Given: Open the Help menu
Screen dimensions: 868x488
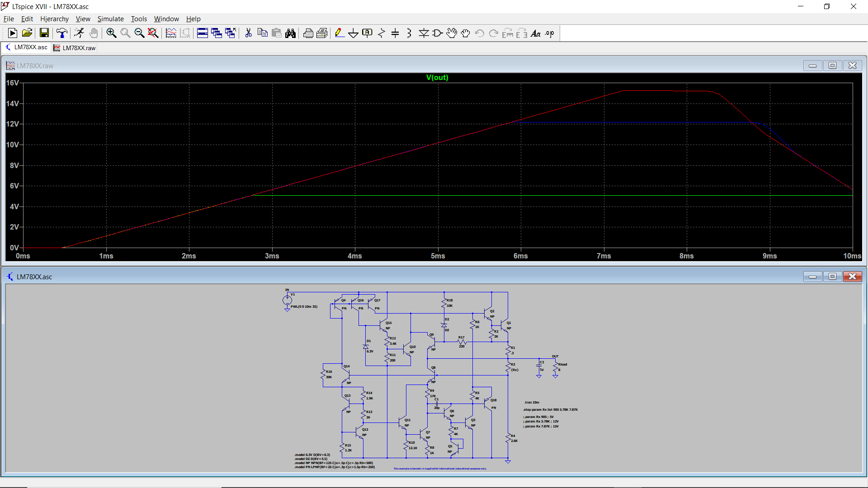Looking at the screenshot, I should coord(193,19).
